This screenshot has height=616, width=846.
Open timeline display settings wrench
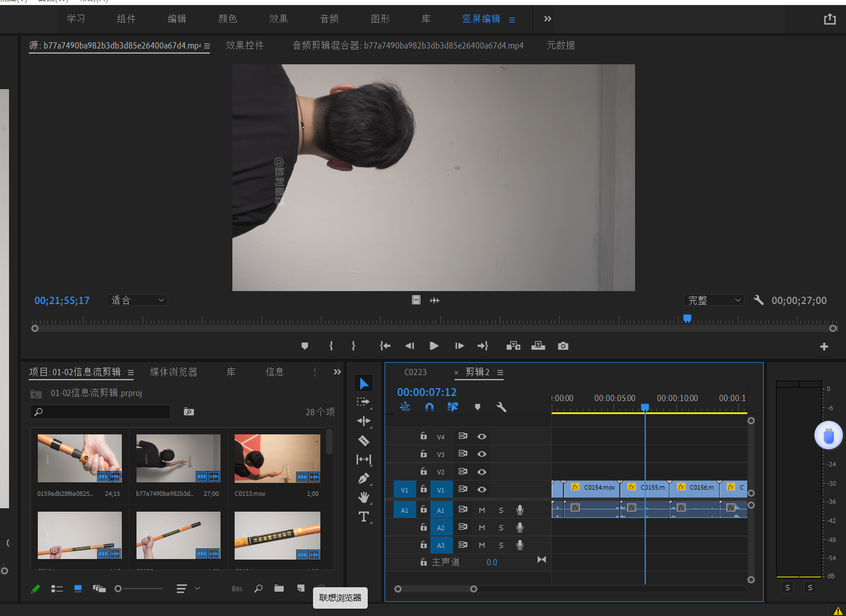501,407
